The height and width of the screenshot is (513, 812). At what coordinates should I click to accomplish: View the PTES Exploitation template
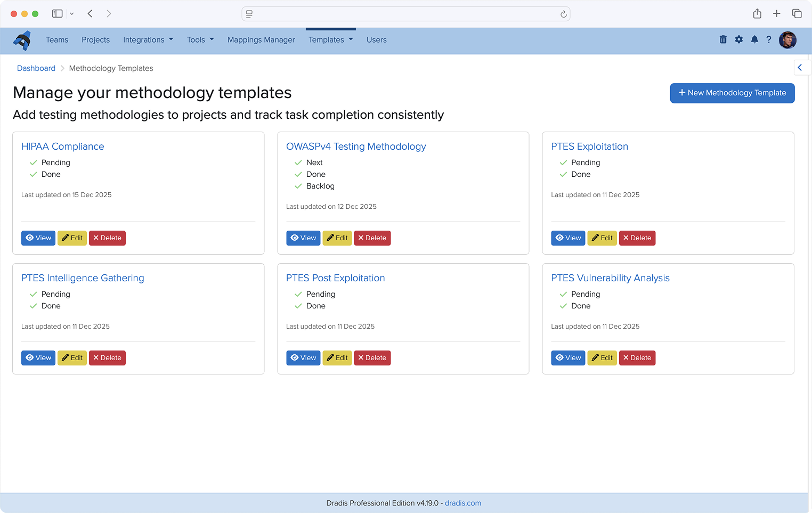coord(568,238)
